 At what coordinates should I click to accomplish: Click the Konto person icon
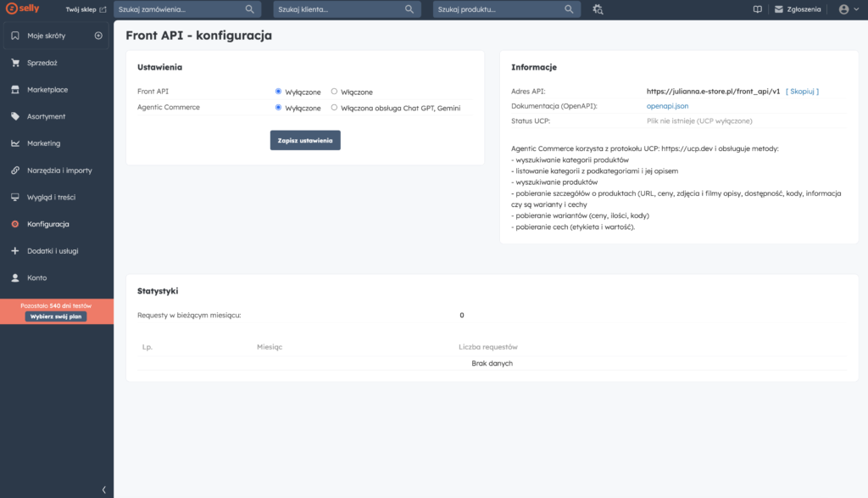tap(15, 277)
